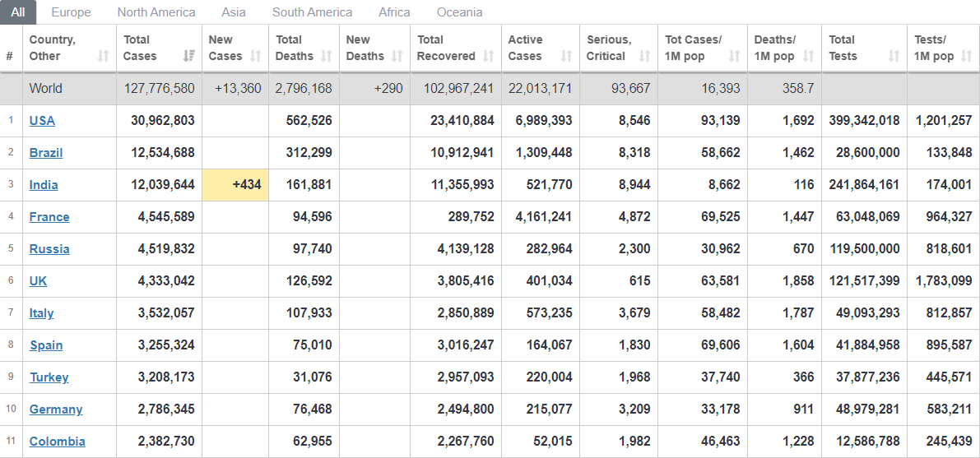The height and width of the screenshot is (458, 980).
Task: Sort Total Recovered column via arrows
Action: point(489,57)
